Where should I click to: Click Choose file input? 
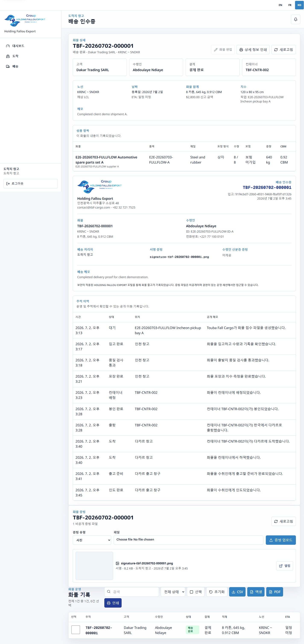click(188, 540)
